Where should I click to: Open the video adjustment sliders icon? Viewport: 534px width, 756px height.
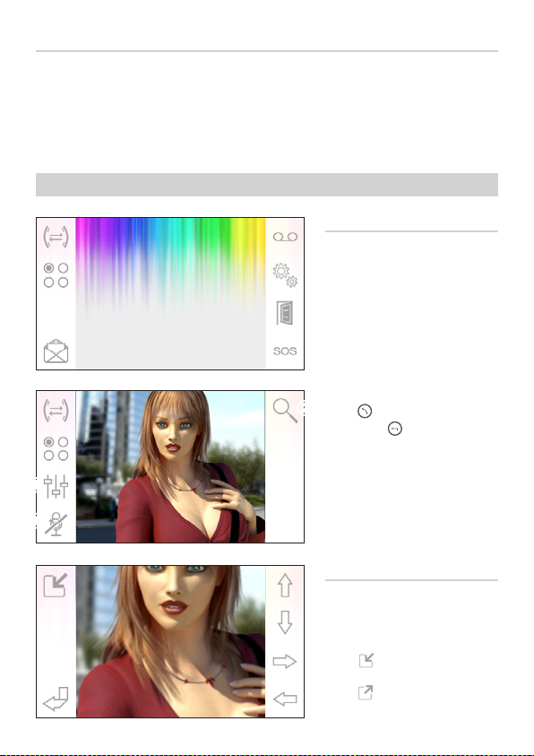point(56,486)
